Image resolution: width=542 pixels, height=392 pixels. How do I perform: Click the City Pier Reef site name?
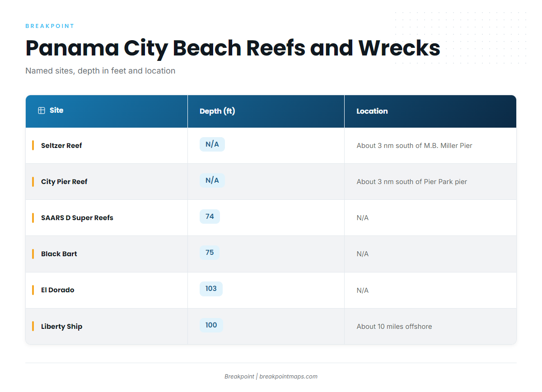[x=64, y=182]
